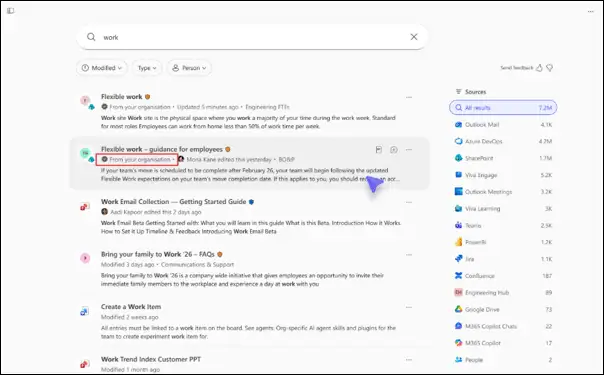Open the Type filter dropdown
Viewport: 604px width, 375px height.
pyautogui.click(x=147, y=68)
